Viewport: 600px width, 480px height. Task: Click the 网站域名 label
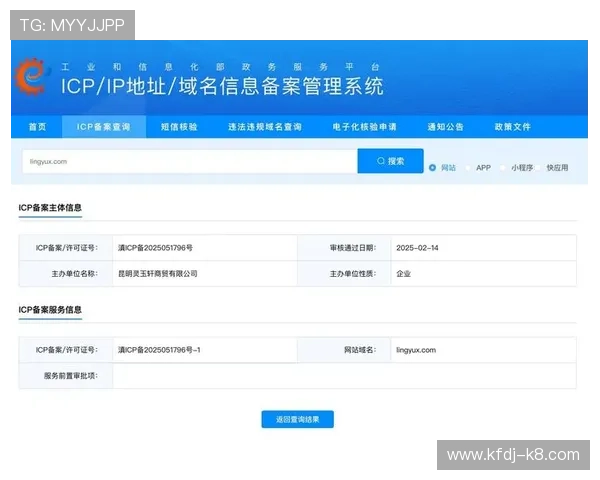pos(360,350)
